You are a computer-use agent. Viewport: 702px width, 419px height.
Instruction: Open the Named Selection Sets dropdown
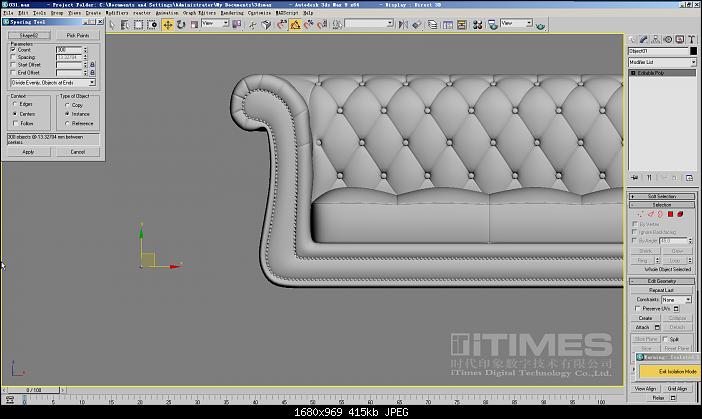tap(369, 23)
